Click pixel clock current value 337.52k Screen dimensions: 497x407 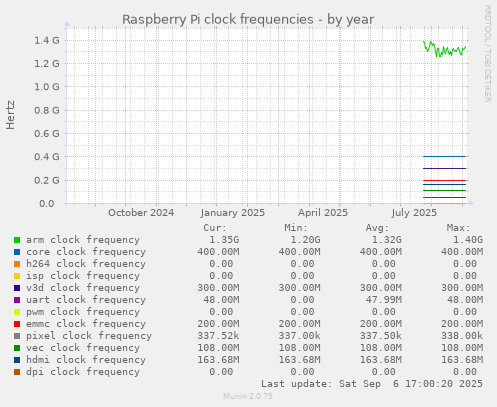(218, 336)
